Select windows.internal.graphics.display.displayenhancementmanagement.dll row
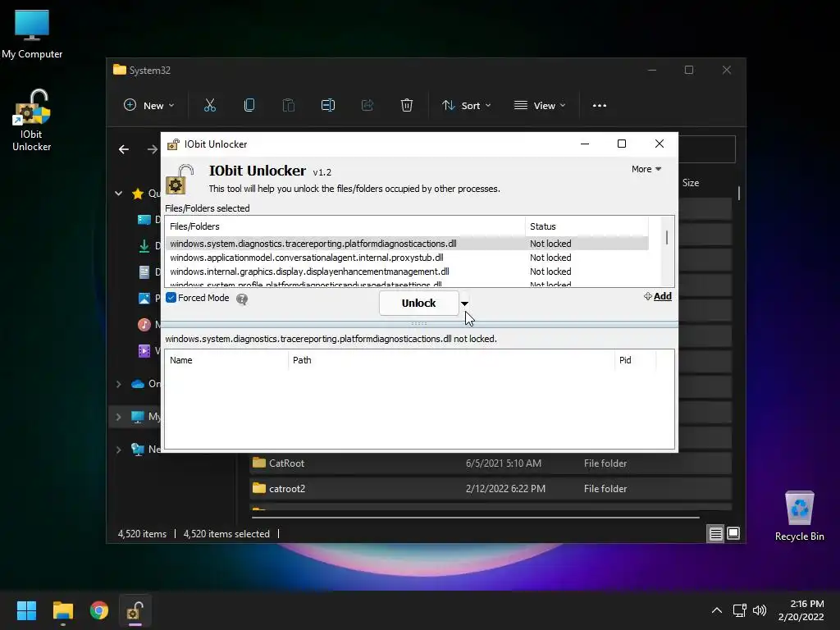This screenshot has width=840, height=630. pyautogui.click(x=407, y=272)
